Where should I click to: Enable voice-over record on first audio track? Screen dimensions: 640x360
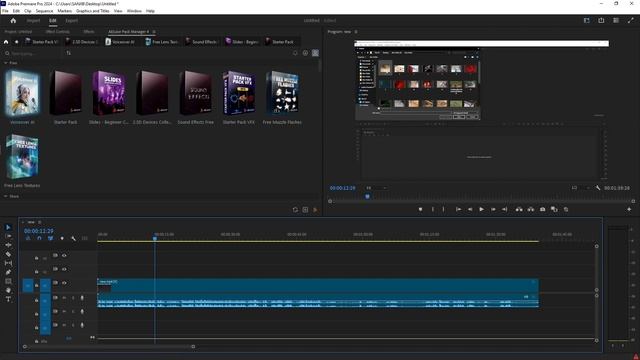82,298
